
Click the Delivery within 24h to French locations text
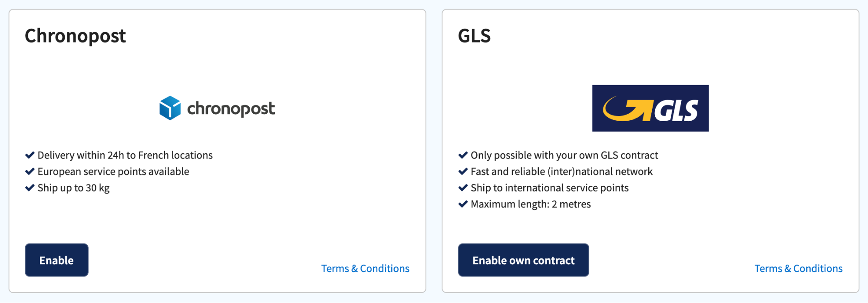pyautogui.click(x=125, y=155)
